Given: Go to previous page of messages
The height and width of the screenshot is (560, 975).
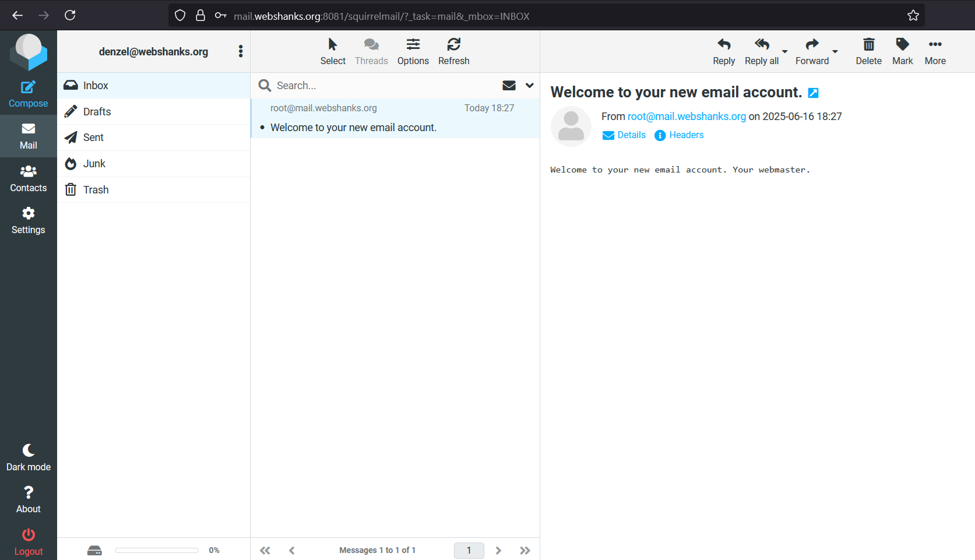Looking at the screenshot, I should [x=292, y=551].
